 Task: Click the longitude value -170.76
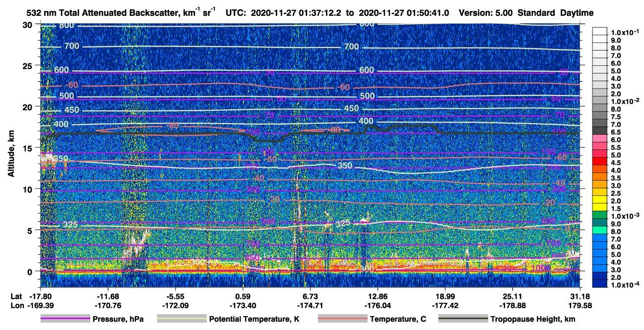pos(108,305)
